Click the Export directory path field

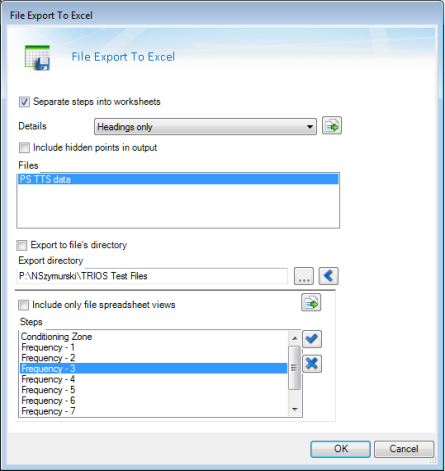(152, 276)
